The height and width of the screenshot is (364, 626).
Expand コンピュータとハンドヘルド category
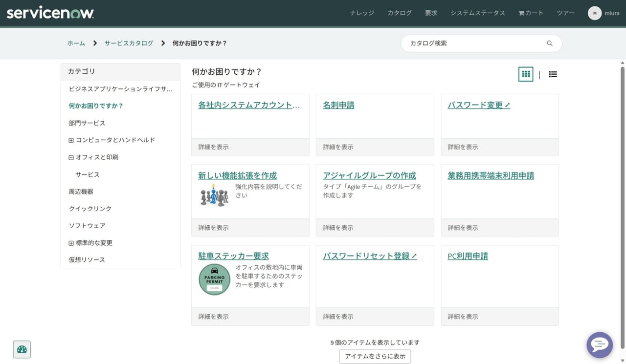coord(71,141)
